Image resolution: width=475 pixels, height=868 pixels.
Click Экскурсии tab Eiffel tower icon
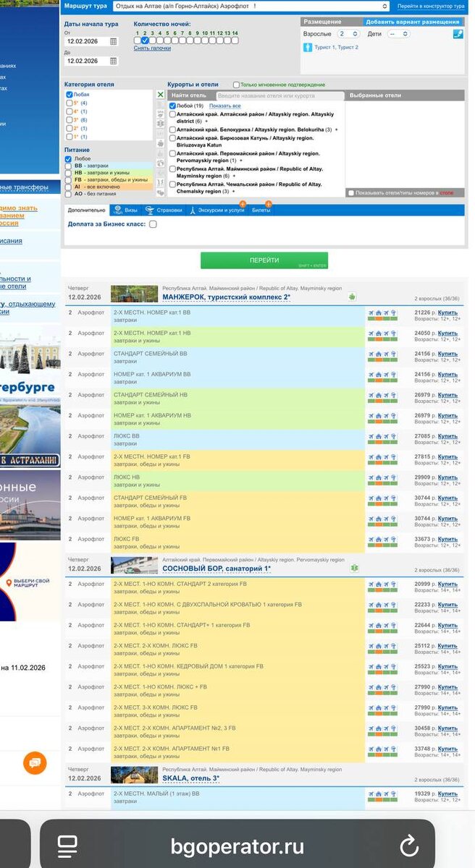[x=192, y=210]
